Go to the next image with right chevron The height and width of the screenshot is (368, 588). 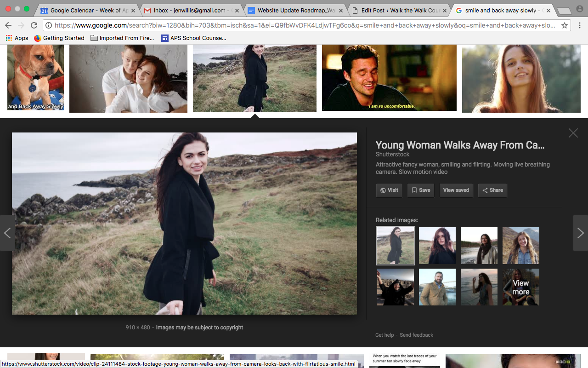[x=580, y=233]
